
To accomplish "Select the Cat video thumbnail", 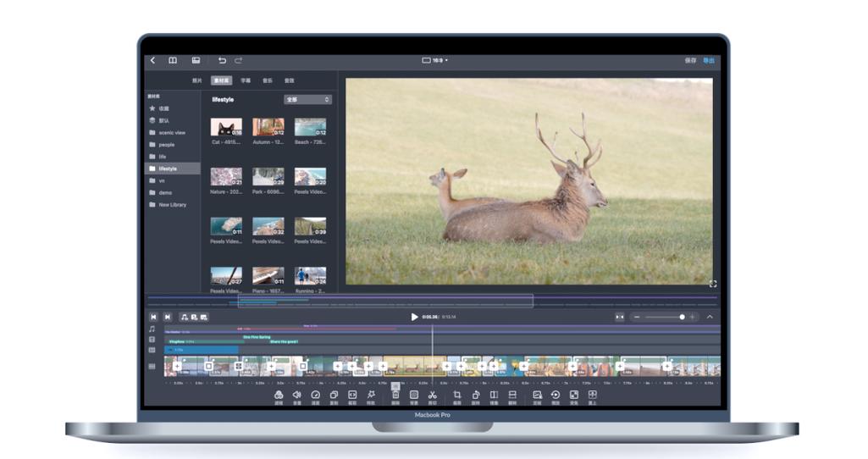I will point(226,127).
